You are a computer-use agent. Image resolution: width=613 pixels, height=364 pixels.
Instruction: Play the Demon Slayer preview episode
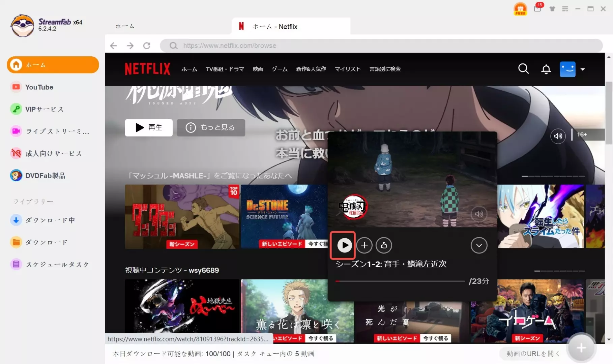coord(344,245)
